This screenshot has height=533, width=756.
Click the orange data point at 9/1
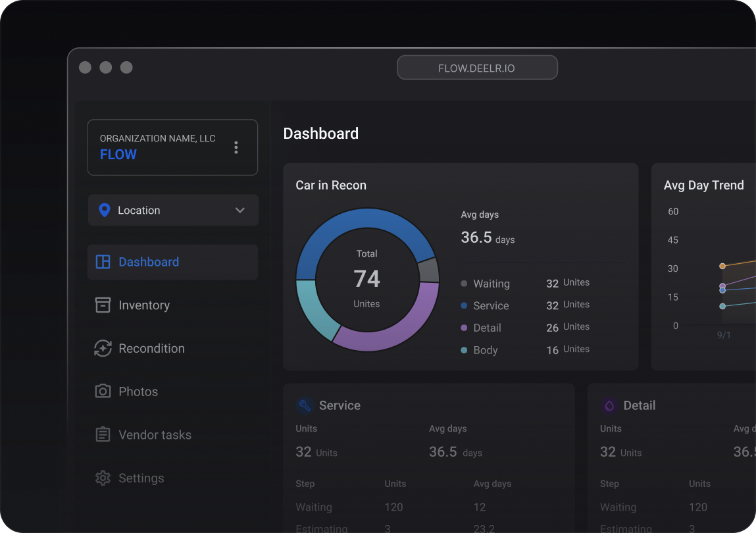(x=722, y=266)
